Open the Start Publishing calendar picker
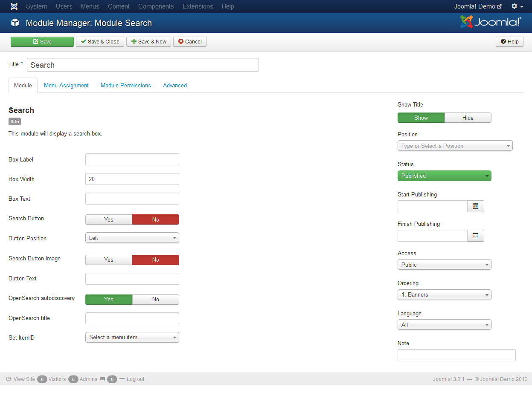 coord(476,206)
